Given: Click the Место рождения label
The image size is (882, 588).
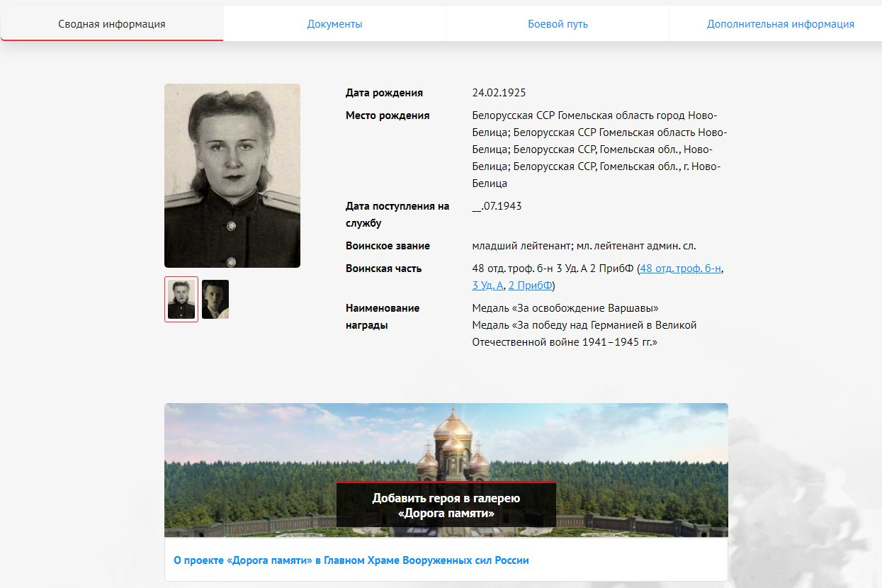Looking at the screenshot, I should click(388, 115).
